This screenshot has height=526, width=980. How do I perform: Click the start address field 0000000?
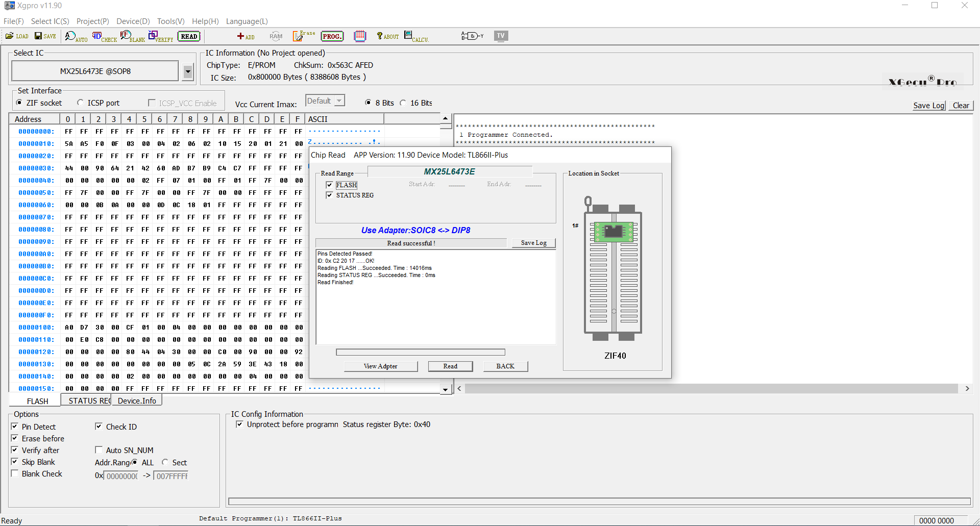[121, 476]
